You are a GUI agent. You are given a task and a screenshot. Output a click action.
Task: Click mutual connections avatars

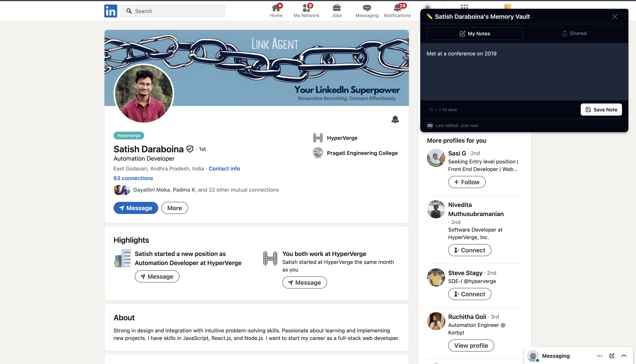coord(122,190)
